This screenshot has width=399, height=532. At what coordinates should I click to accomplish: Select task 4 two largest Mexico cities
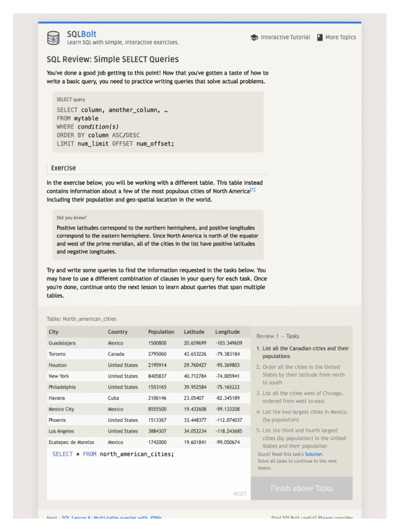pyautogui.click(x=302, y=416)
